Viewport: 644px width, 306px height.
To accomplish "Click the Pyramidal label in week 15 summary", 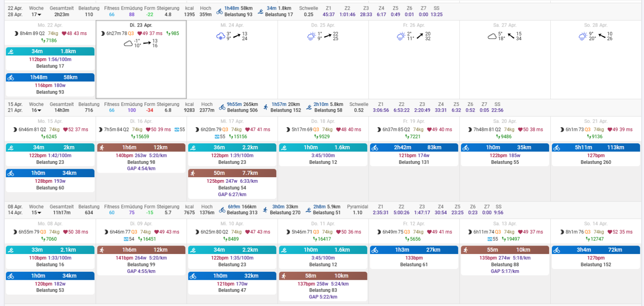I will click(x=357, y=207).
